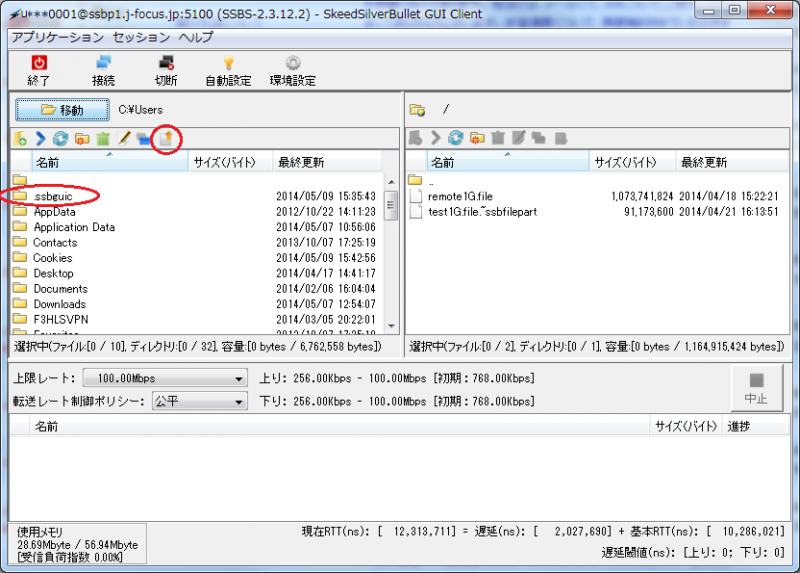Click the local pane refresh icon
This screenshot has height=573, width=800.
[x=60, y=139]
